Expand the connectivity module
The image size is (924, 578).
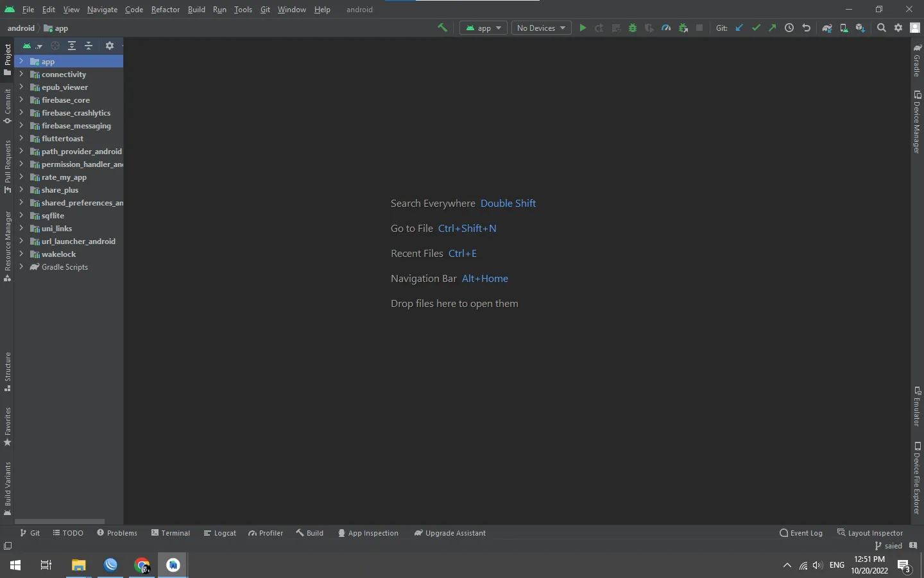pos(21,74)
